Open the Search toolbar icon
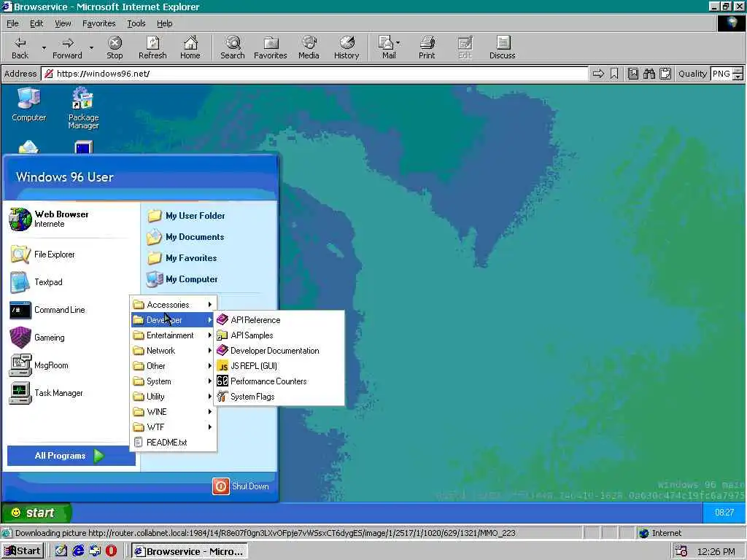 233,47
